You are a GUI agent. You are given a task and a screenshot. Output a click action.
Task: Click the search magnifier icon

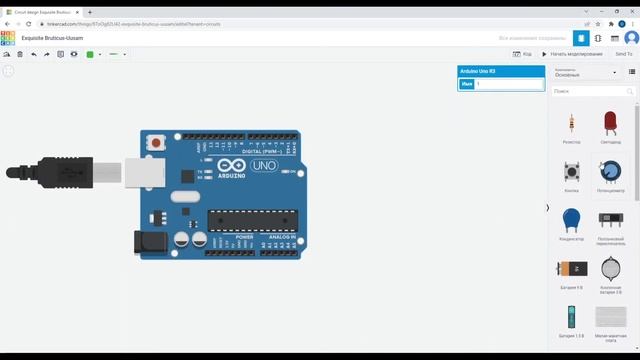(630, 91)
